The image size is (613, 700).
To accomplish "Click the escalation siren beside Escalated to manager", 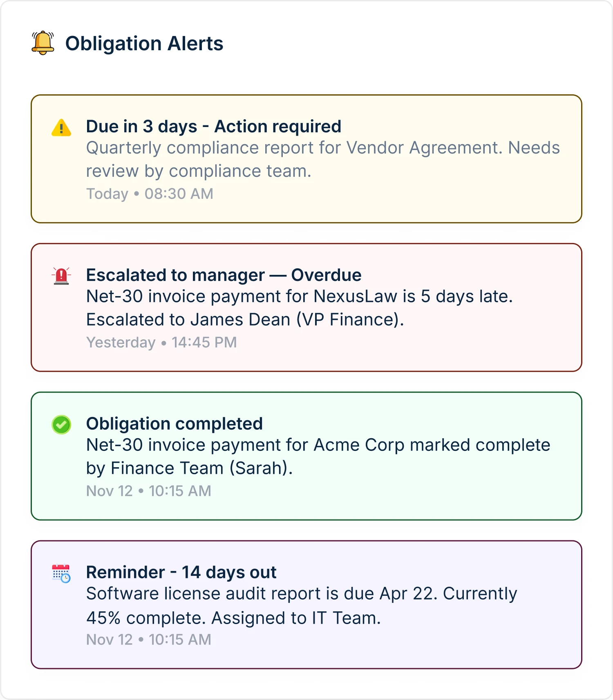I will pos(60,276).
